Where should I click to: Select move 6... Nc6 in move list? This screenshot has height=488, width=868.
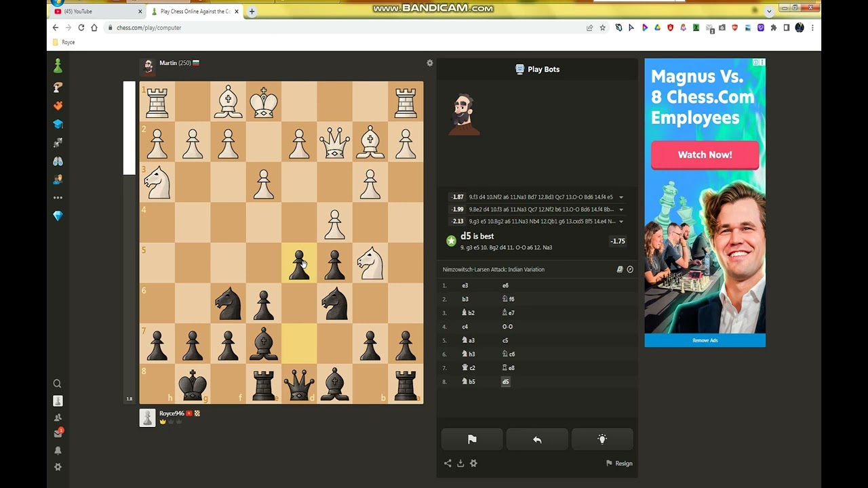509,354
